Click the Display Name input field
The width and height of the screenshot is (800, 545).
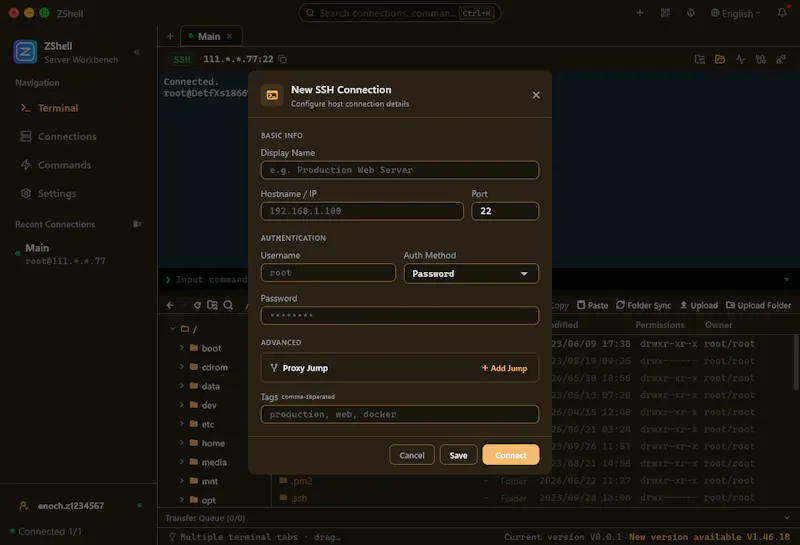pyautogui.click(x=399, y=170)
